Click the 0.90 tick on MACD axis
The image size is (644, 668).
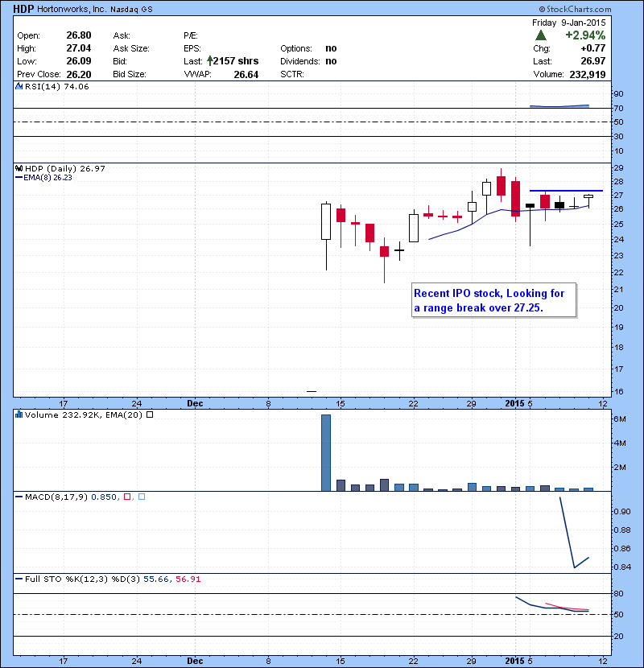621,512
